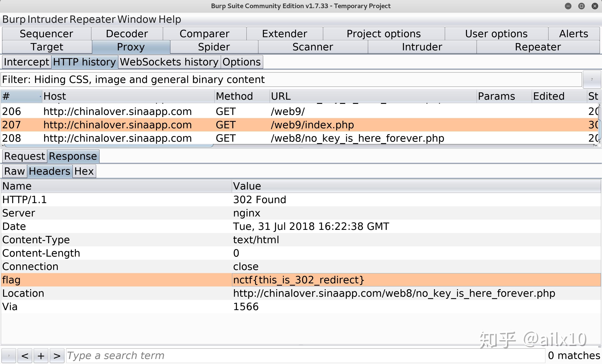Open the Decoder tab
The width and height of the screenshot is (602, 364).
[127, 34]
